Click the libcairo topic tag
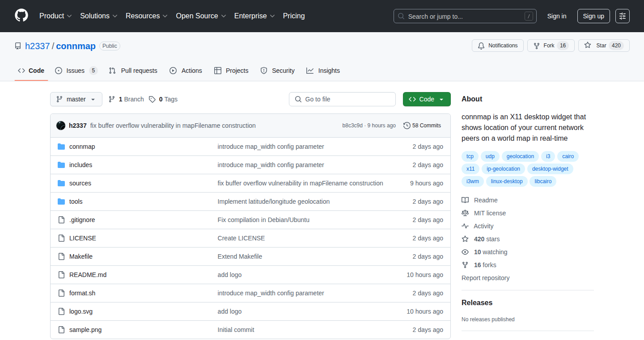 543,181
